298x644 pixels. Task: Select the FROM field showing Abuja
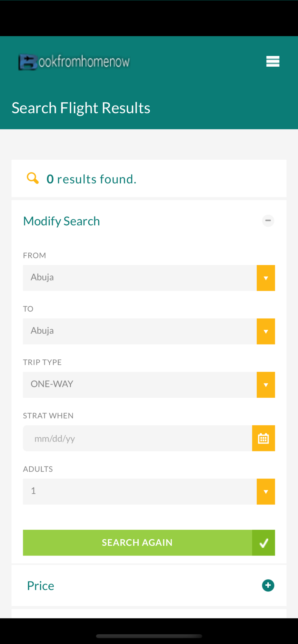[140, 278]
